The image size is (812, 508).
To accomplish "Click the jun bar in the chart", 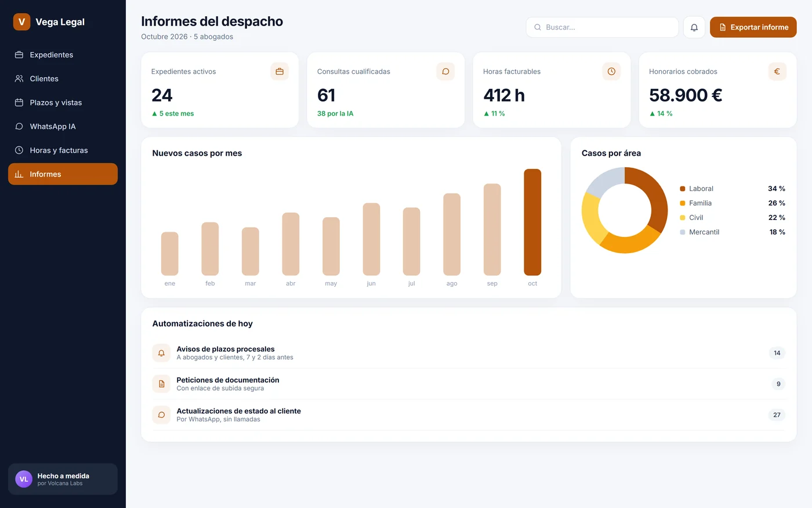I will (371, 239).
